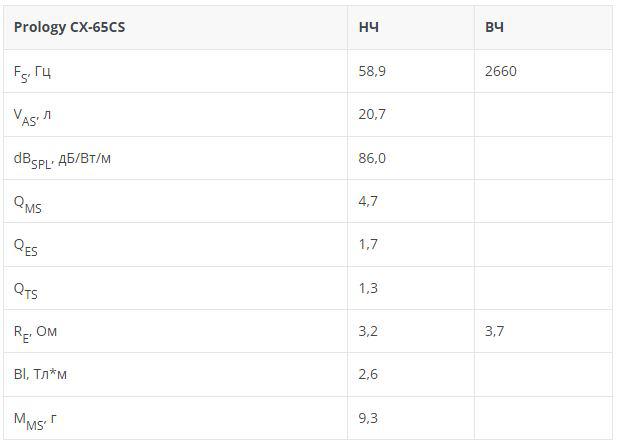
Task: Select the 1,3 value cell
Action: click(368, 288)
